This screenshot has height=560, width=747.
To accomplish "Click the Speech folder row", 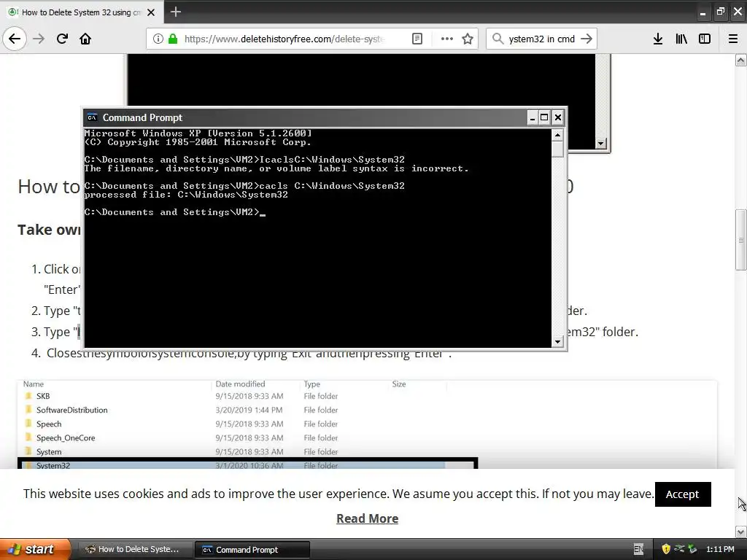I will click(x=234, y=424).
